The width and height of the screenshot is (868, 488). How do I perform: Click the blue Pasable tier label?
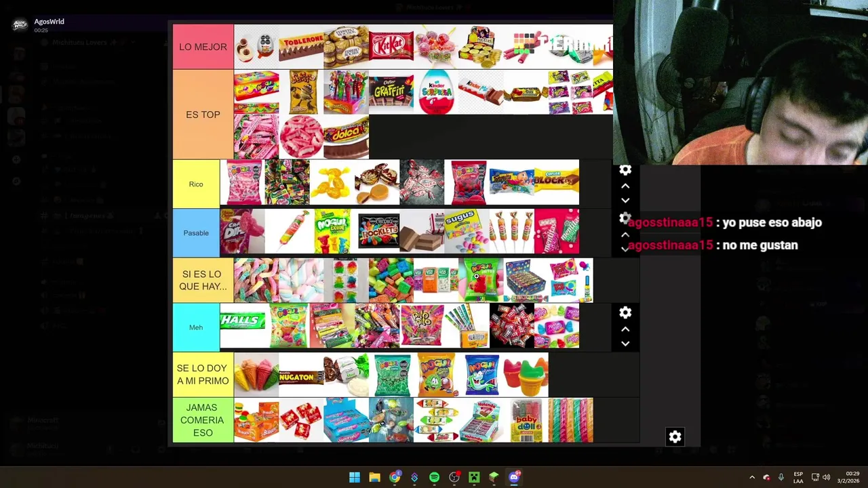click(x=196, y=233)
